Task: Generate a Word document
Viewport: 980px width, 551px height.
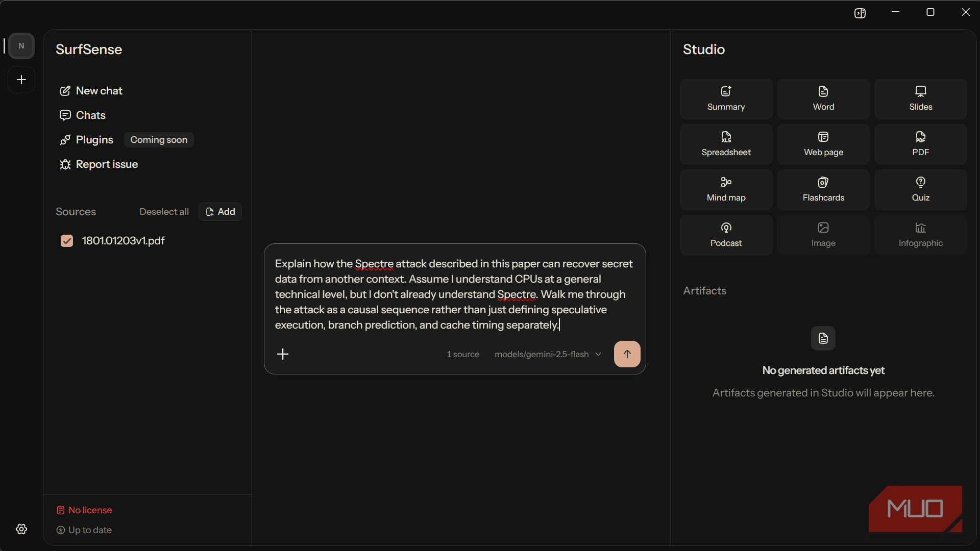Action: (823, 99)
